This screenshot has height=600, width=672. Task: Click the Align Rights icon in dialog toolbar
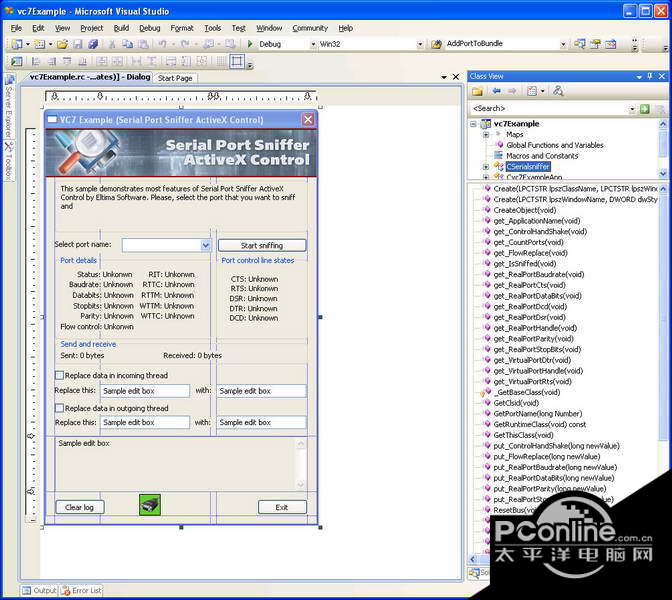pos(52,62)
